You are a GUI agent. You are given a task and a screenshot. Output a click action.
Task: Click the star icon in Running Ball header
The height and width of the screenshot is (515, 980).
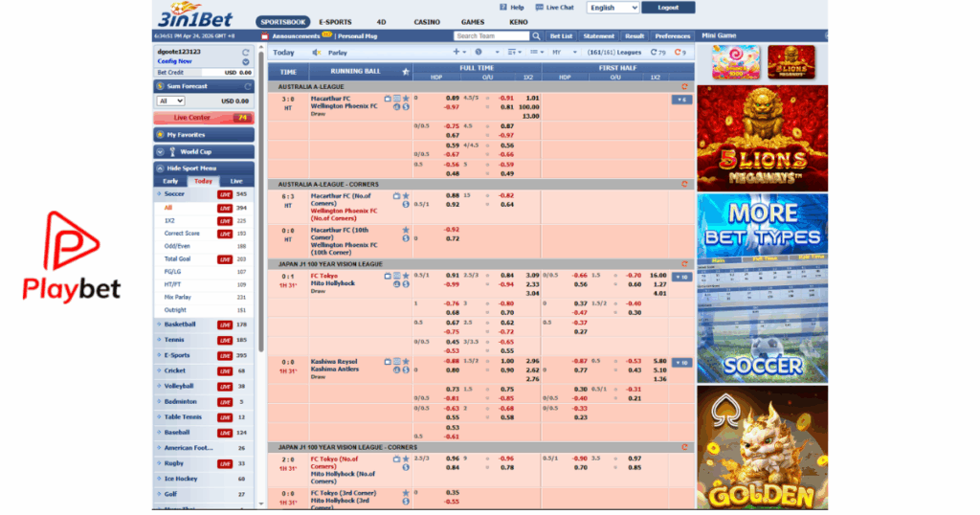tap(406, 72)
